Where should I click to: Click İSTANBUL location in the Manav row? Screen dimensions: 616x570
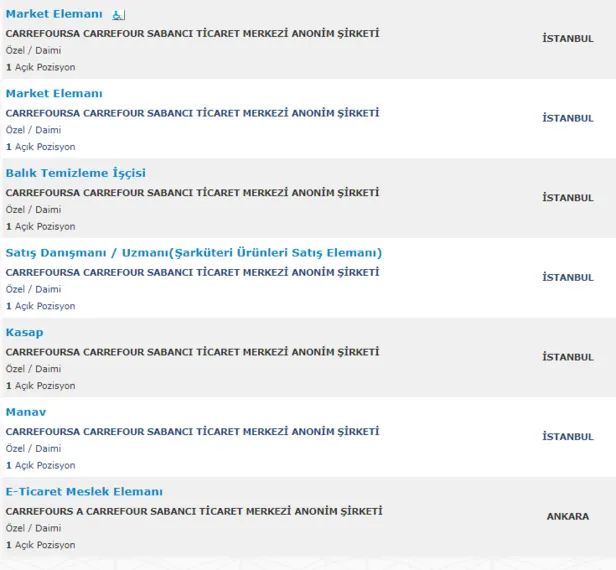point(567,437)
